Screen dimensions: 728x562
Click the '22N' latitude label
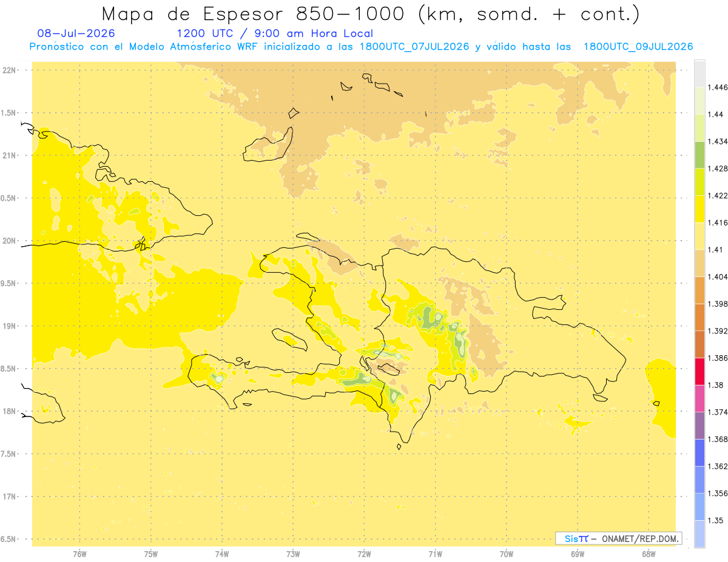pyautogui.click(x=9, y=70)
